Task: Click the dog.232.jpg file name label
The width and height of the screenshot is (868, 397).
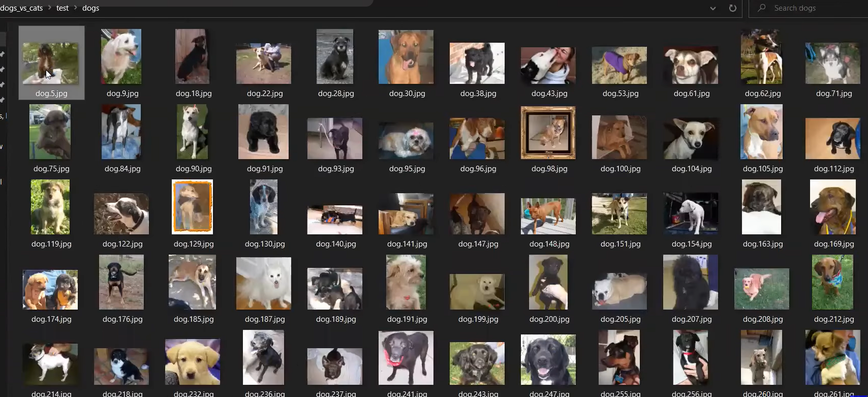Action: point(194,393)
